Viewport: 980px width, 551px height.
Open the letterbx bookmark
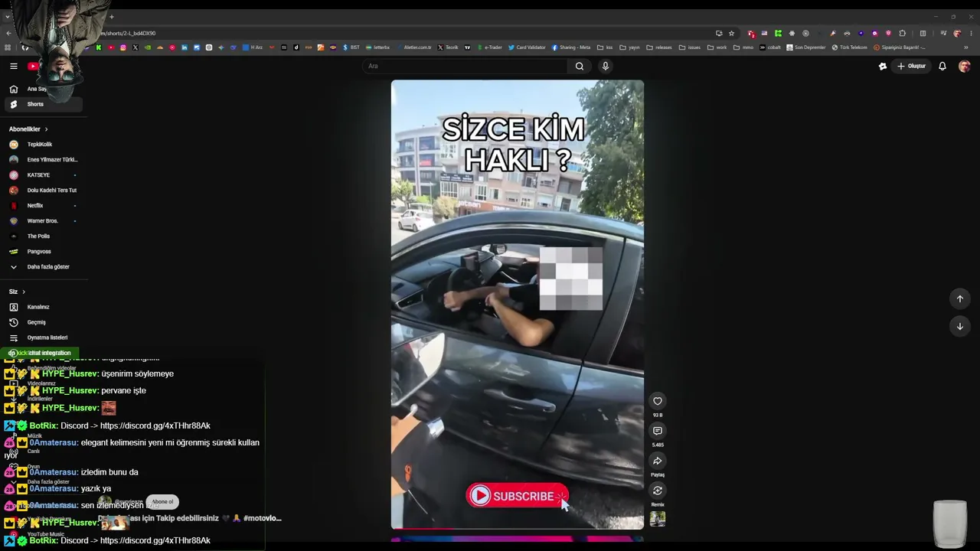tap(378, 47)
